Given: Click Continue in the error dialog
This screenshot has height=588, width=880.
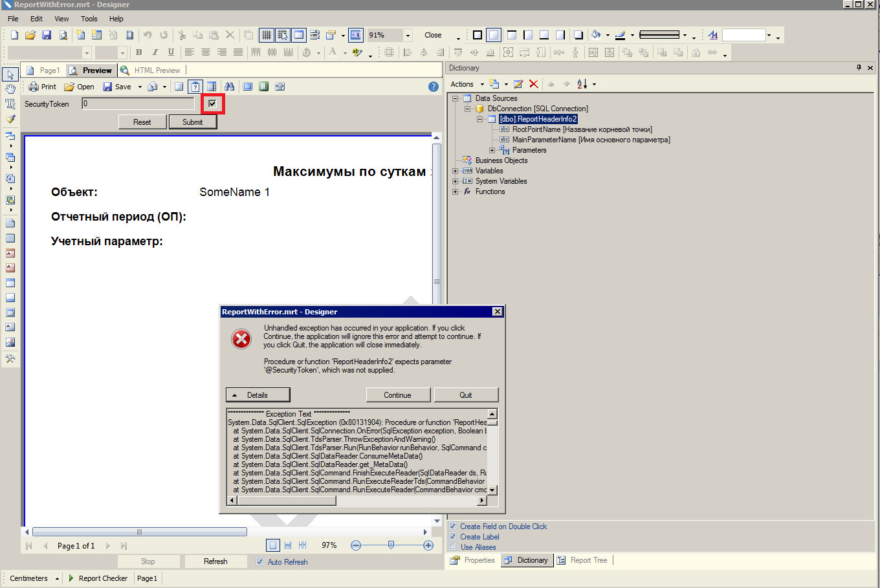Looking at the screenshot, I should (397, 395).
